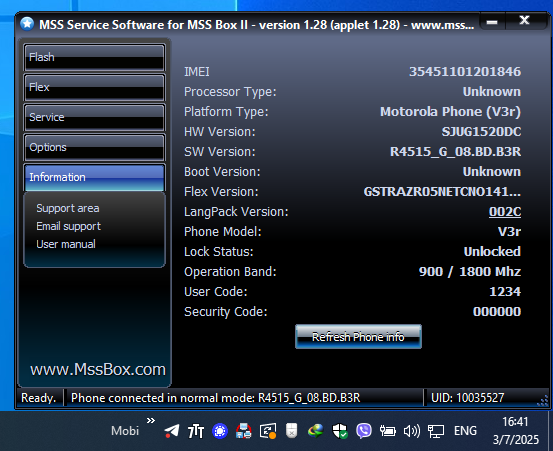This screenshot has height=451, width=553.
Task: Click the Mobi toolbar label on taskbar
Action: [x=125, y=431]
